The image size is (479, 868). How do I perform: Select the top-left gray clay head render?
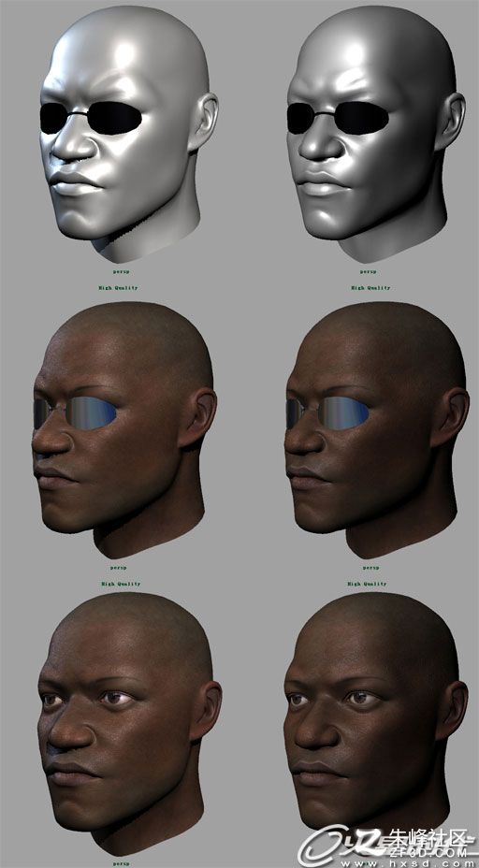(128, 135)
